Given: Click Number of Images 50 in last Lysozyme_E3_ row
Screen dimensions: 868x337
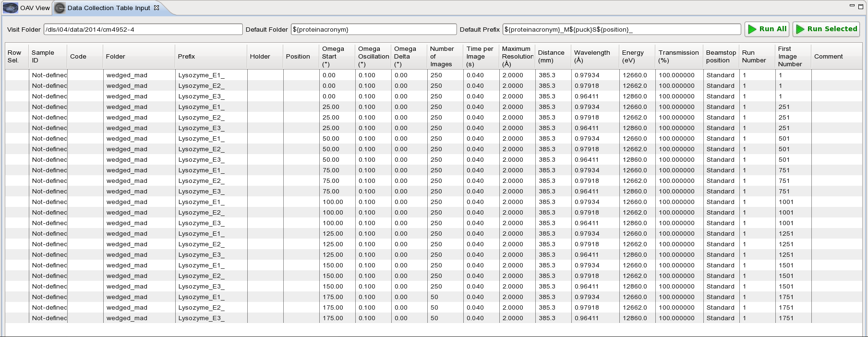Looking at the screenshot, I should [434, 318].
